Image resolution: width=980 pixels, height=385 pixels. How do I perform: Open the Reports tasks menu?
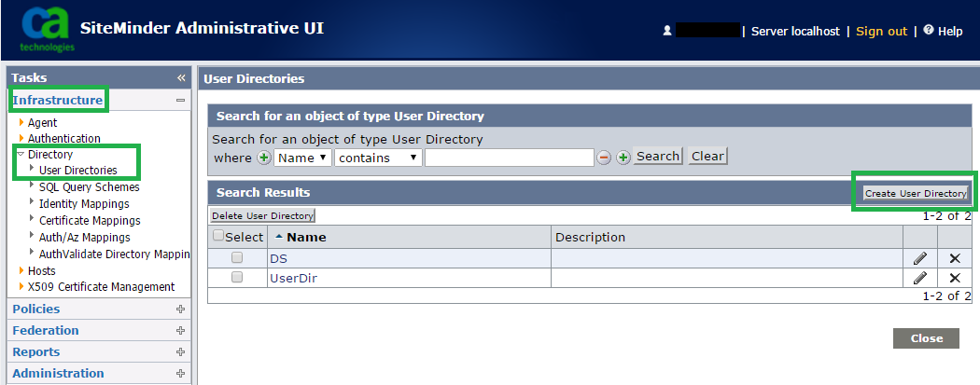point(36,352)
